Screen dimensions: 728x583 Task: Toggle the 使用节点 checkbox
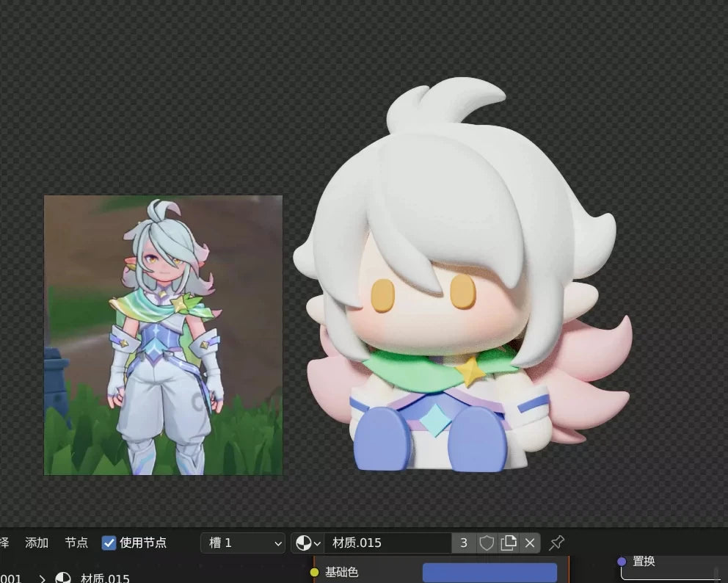pyautogui.click(x=109, y=543)
